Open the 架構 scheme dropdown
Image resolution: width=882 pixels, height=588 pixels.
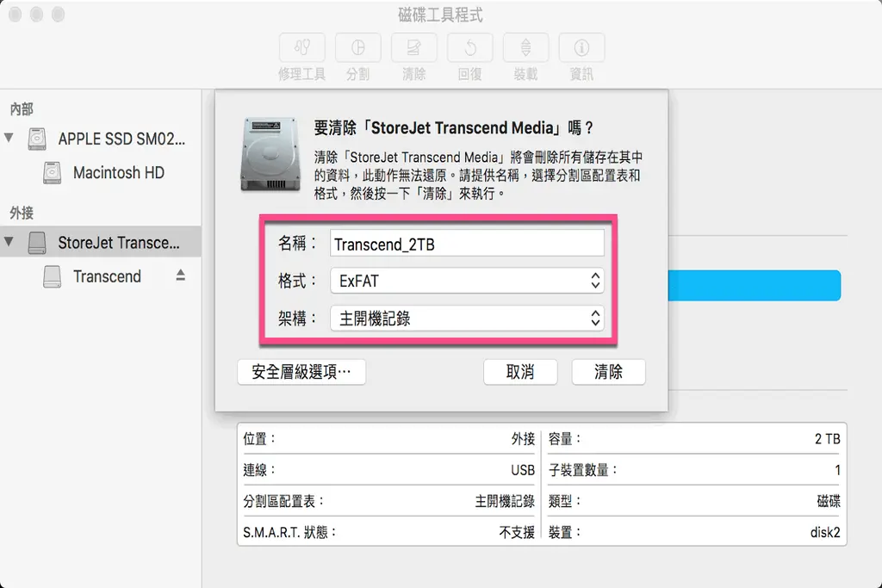[x=467, y=318]
